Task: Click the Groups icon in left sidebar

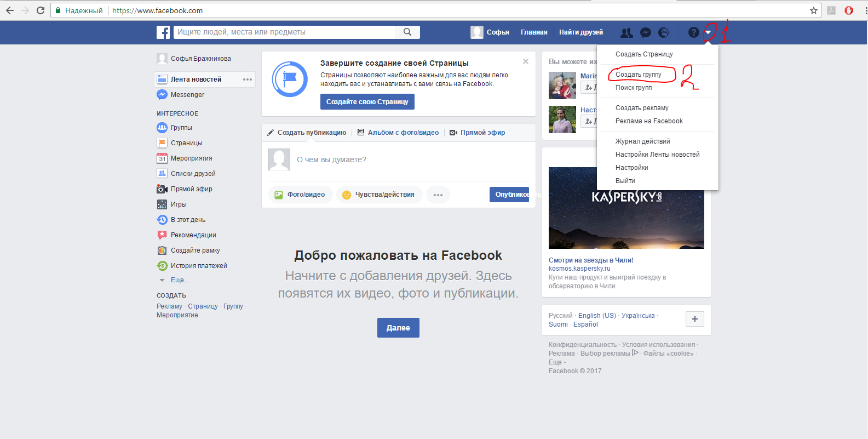Action: [x=162, y=128]
